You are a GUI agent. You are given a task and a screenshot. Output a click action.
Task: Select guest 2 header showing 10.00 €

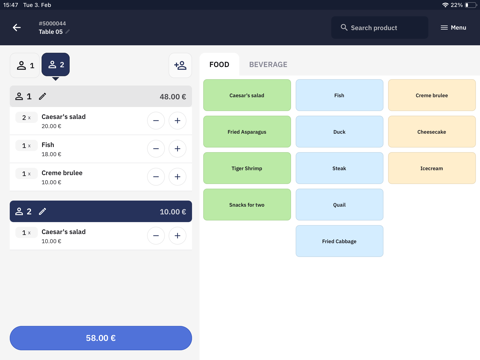click(x=101, y=211)
